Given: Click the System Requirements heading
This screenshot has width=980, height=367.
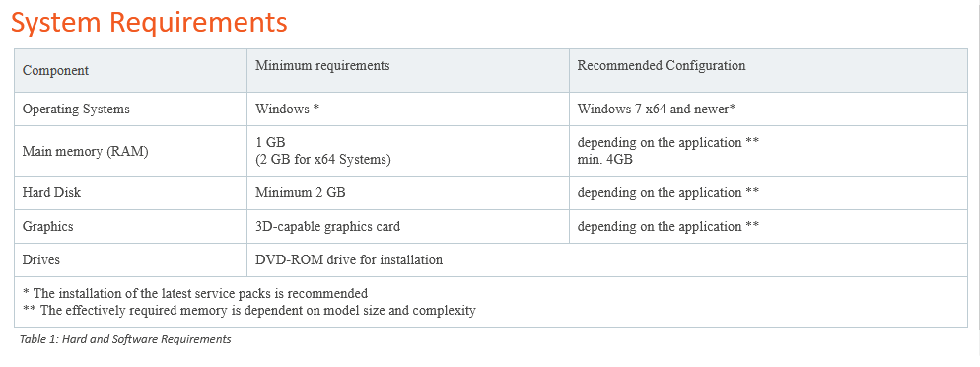Looking at the screenshot, I should click(x=150, y=22).
